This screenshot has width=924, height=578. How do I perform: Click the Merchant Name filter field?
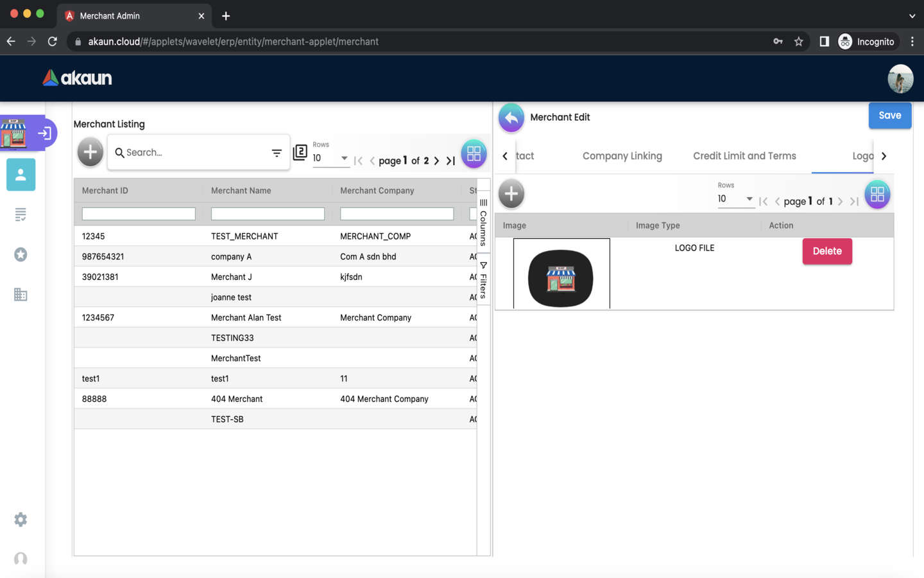[x=268, y=214]
